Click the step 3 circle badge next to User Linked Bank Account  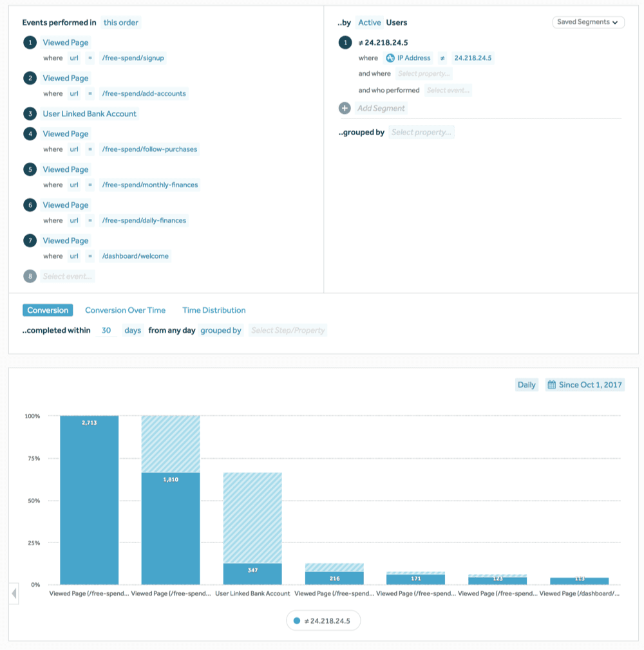tap(28, 114)
